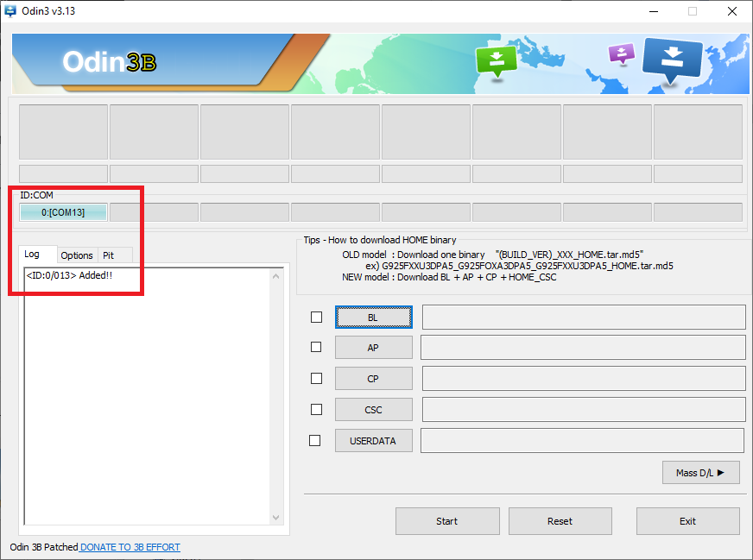
Task: Close the Odin3 window
Action: pos(732,11)
